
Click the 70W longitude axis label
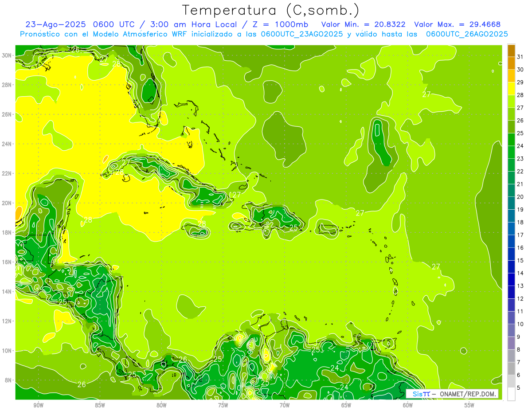[285, 405]
